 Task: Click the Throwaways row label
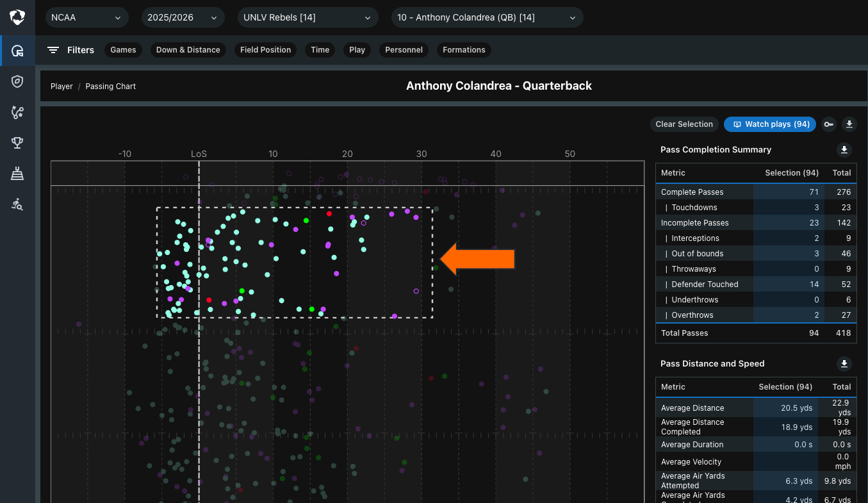pyautogui.click(x=694, y=269)
